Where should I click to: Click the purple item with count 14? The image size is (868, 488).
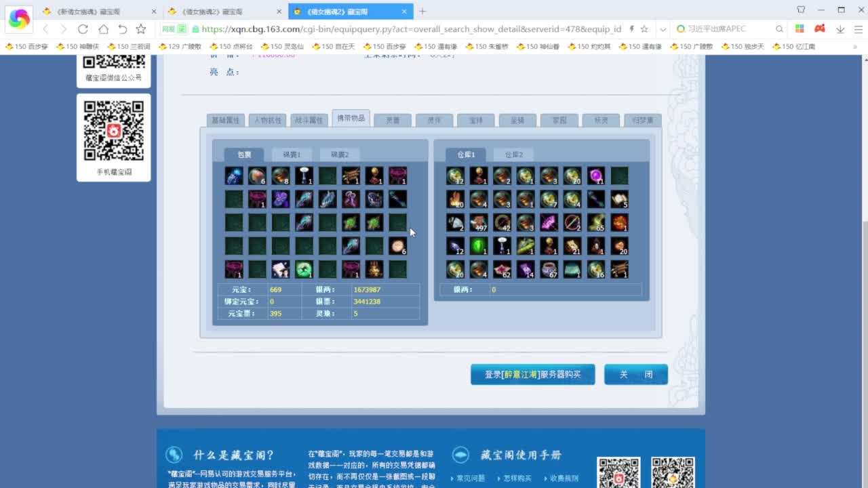(526, 269)
